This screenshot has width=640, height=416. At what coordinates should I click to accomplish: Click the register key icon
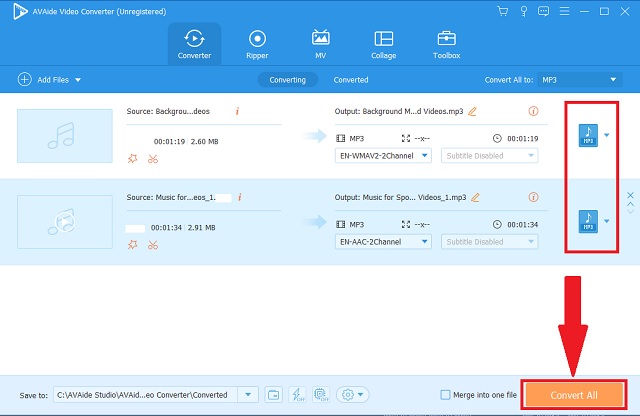coord(524,11)
